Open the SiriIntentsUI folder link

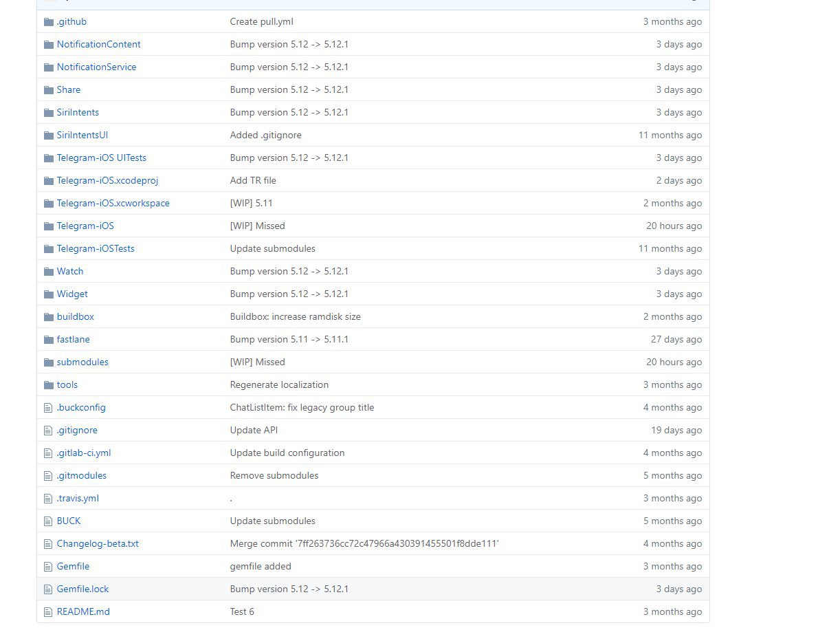point(82,135)
